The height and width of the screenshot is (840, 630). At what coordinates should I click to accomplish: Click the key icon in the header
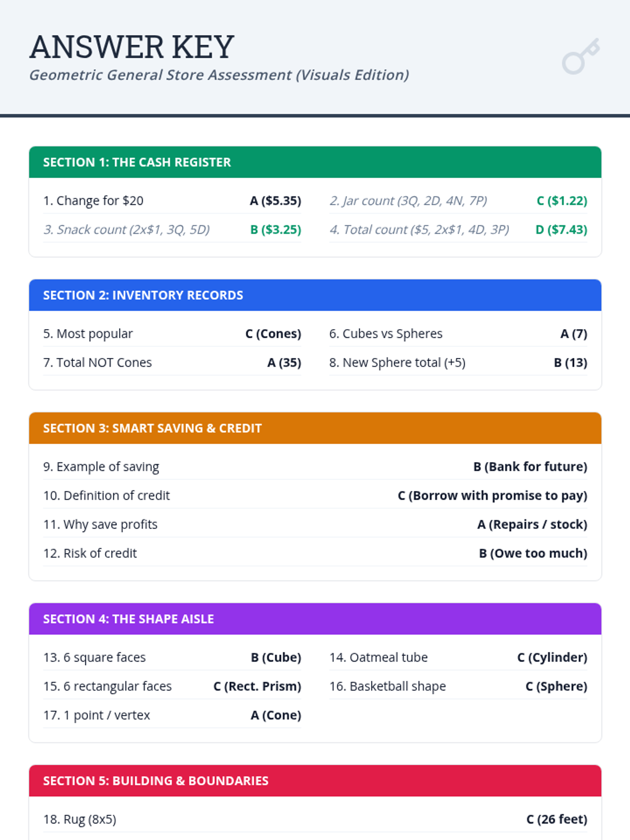point(580,56)
